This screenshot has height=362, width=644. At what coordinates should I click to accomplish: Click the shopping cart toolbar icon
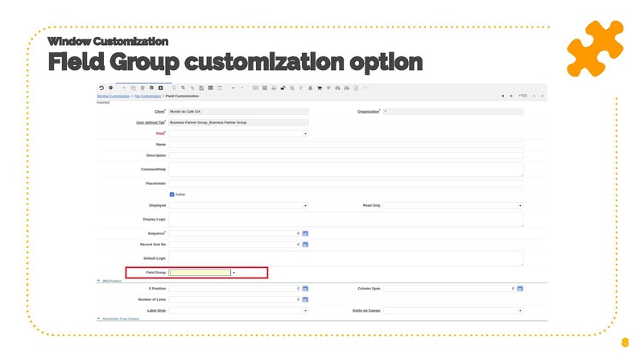click(x=319, y=88)
